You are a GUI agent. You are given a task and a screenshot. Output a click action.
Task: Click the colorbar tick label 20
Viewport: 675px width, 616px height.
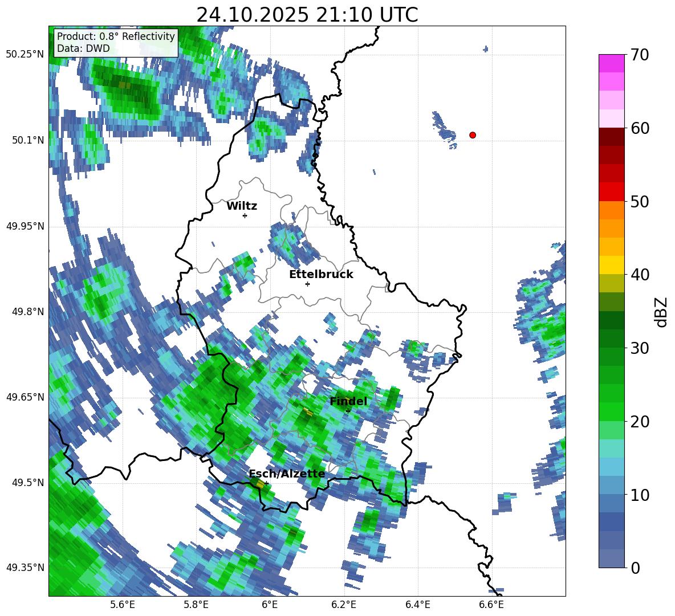pyautogui.click(x=640, y=421)
